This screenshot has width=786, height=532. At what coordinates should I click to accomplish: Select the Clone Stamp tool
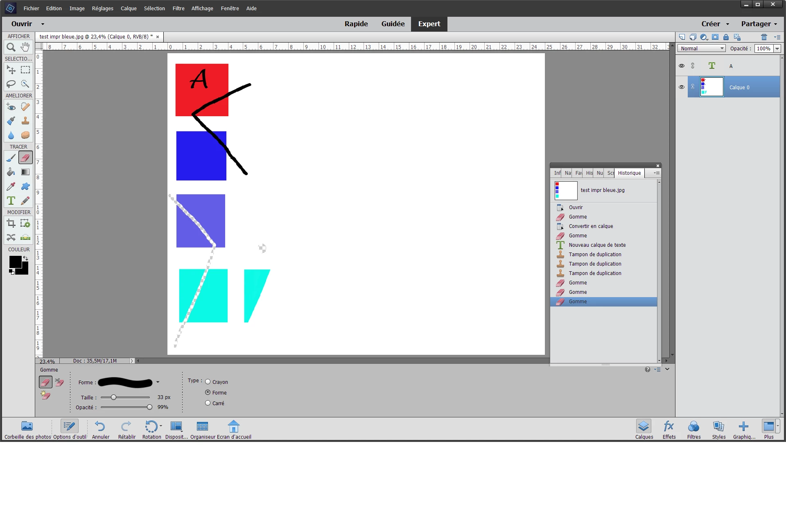tap(25, 121)
